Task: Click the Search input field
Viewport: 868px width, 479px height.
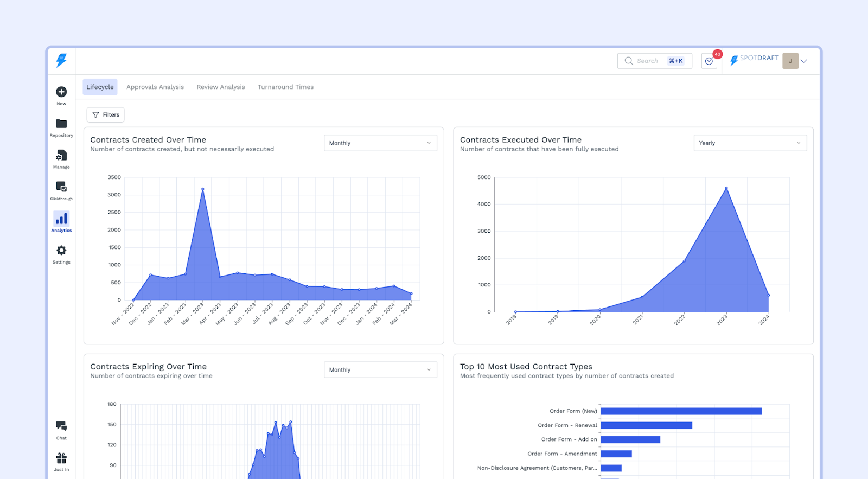Action: click(648, 61)
